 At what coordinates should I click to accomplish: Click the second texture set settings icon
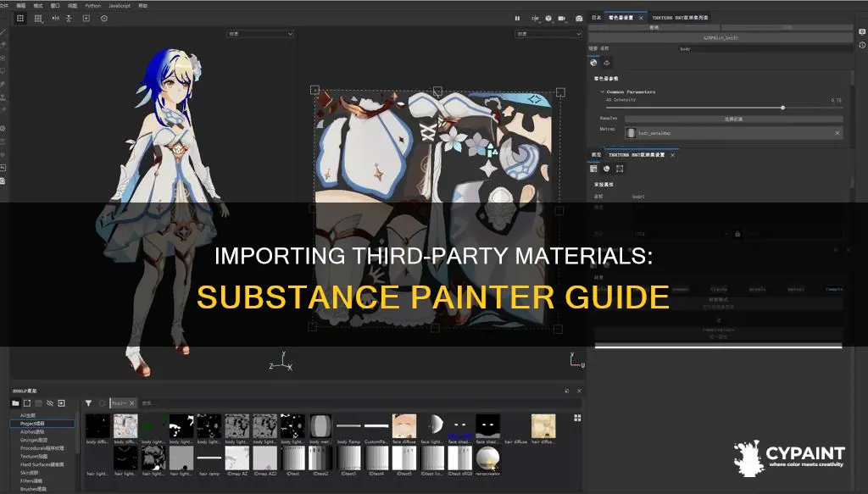click(x=607, y=169)
